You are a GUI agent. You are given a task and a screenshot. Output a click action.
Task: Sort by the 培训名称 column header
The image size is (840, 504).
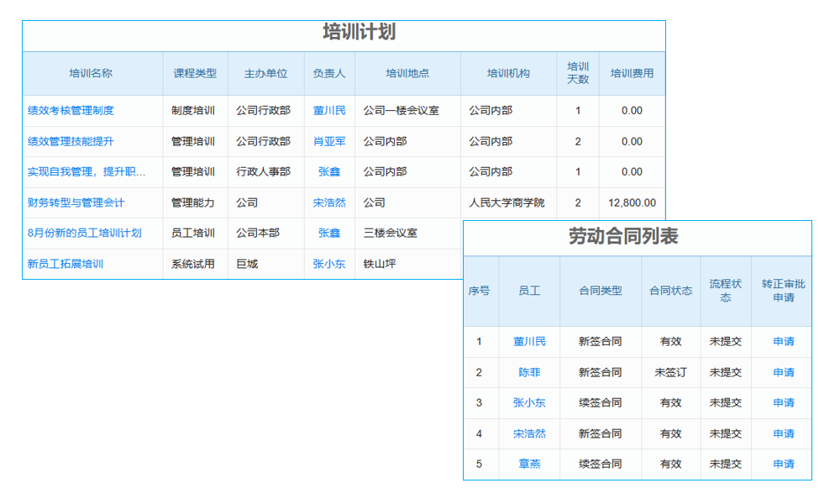[x=92, y=74]
